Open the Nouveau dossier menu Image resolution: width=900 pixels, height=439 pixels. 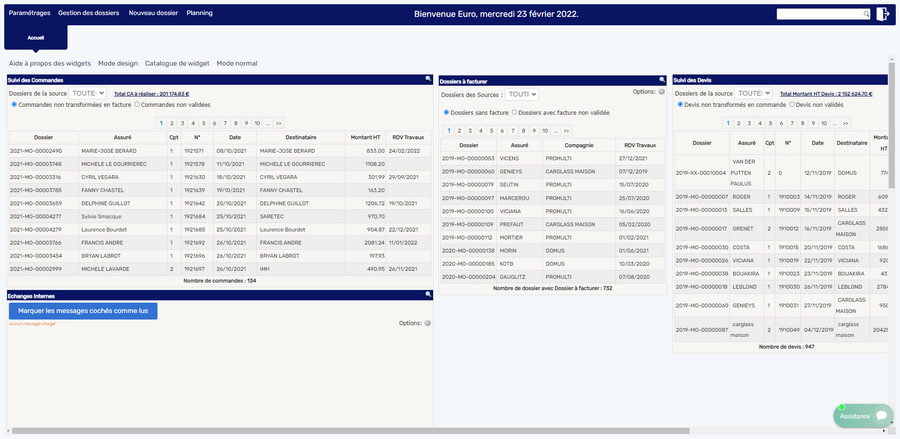click(x=154, y=13)
